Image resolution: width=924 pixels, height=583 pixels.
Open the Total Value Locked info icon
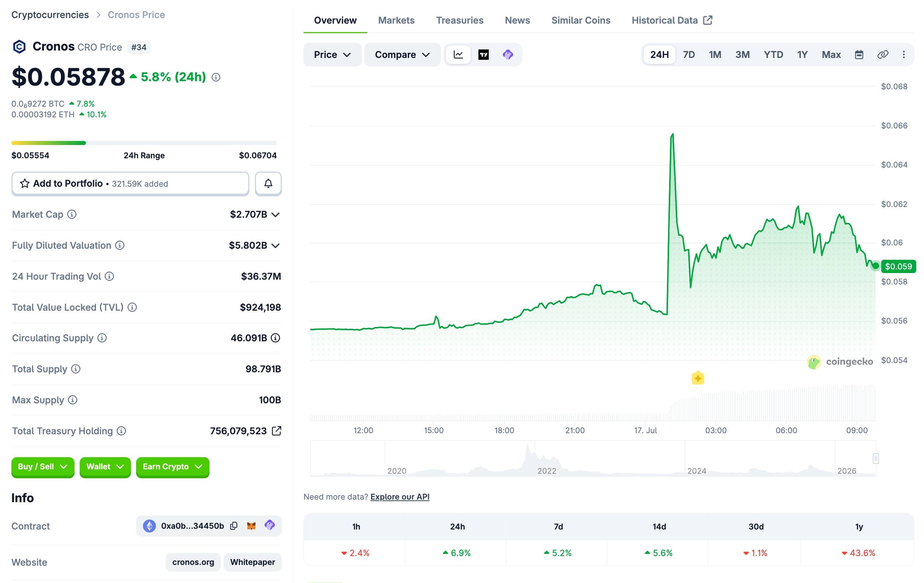132,307
